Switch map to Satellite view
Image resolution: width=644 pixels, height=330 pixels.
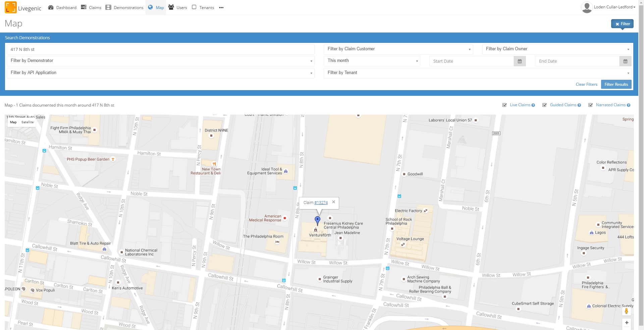click(x=28, y=122)
